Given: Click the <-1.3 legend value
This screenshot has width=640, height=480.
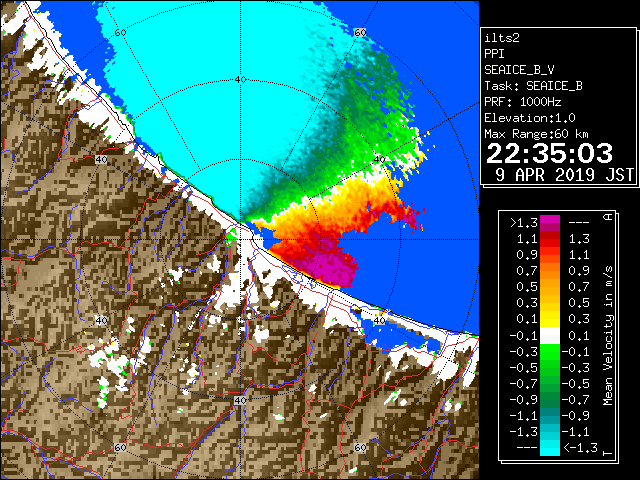Looking at the screenshot, I should point(580,447).
